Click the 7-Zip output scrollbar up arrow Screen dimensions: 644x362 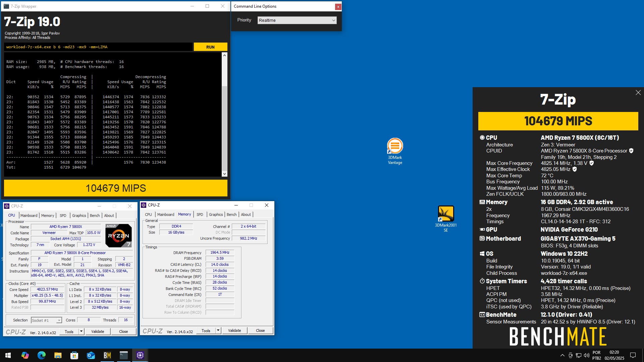(224, 55)
